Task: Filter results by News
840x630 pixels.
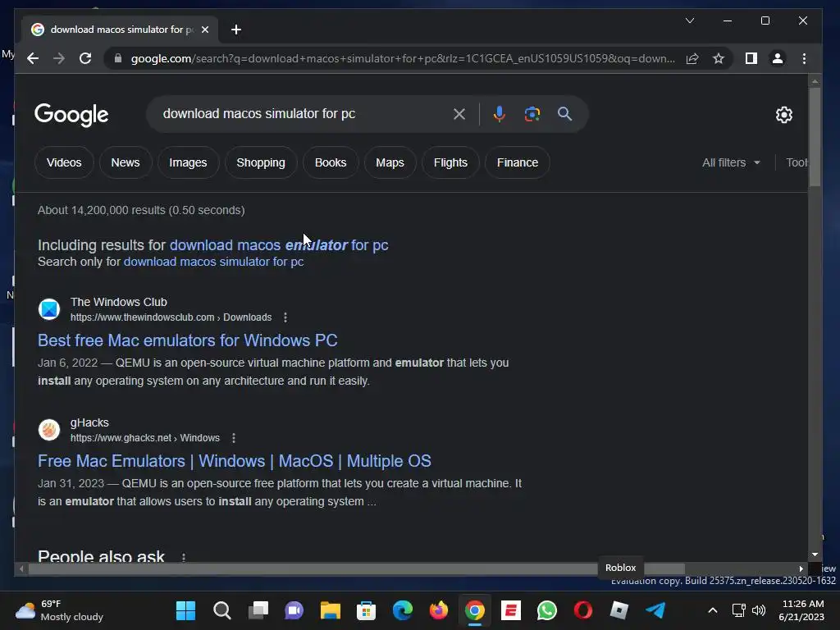Action: [126, 162]
